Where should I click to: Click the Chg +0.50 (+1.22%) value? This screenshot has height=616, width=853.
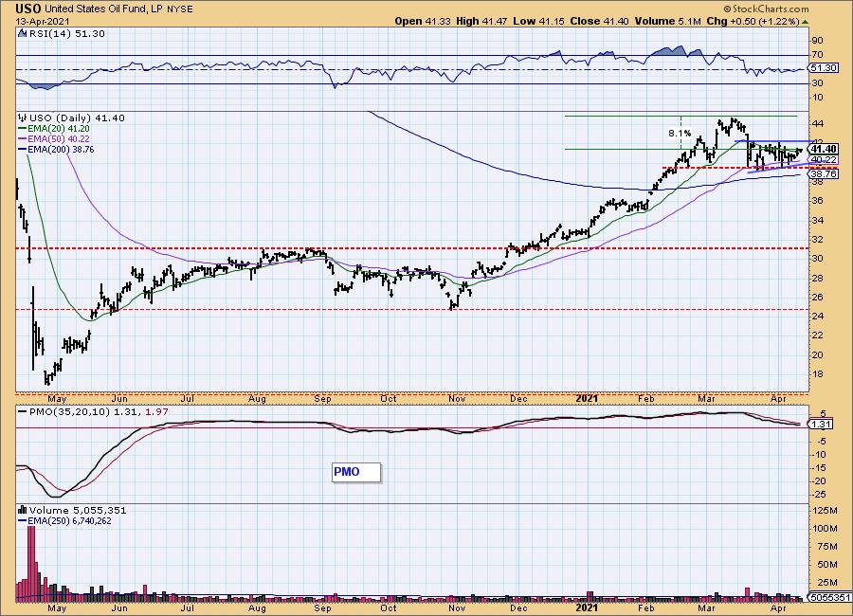pyautogui.click(x=753, y=21)
